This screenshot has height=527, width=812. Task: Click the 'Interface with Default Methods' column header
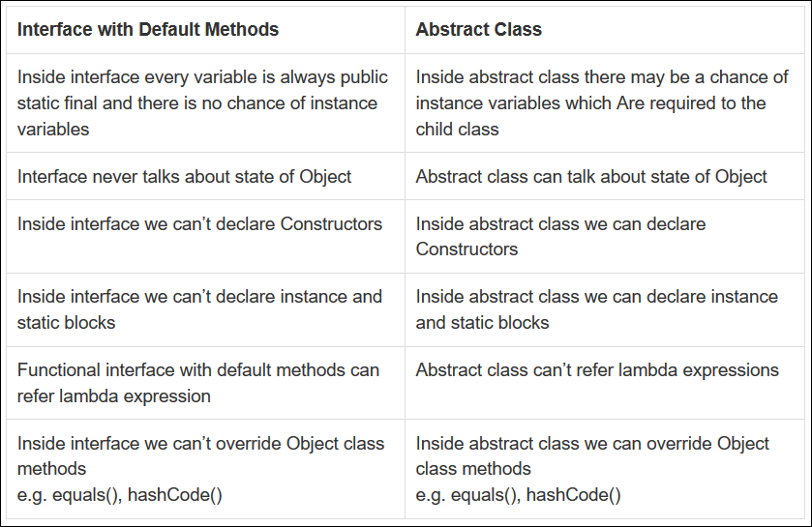[x=148, y=29]
